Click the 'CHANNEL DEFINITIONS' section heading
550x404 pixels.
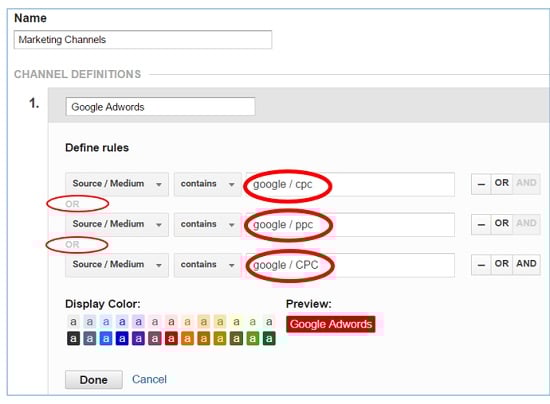coord(78,74)
